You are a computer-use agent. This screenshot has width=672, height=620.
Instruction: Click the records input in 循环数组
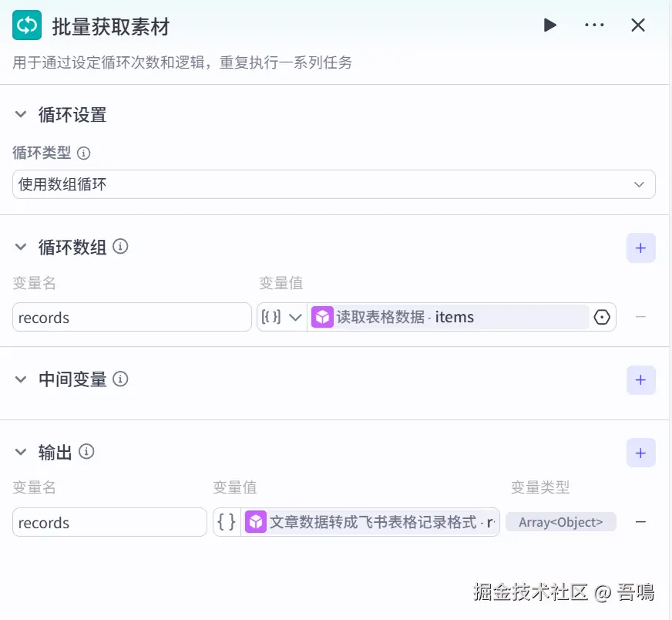pyautogui.click(x=132, y=317)
